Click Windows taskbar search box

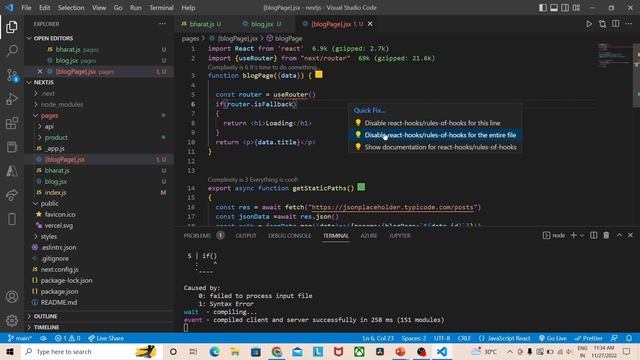(x=89, y=352)
